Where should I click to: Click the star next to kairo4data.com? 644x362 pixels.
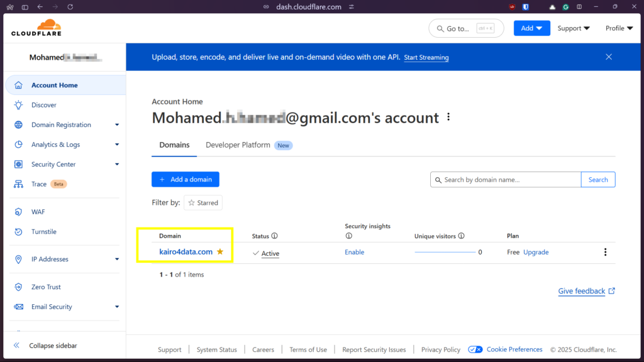pyautogui.click(x=220, y=251)
